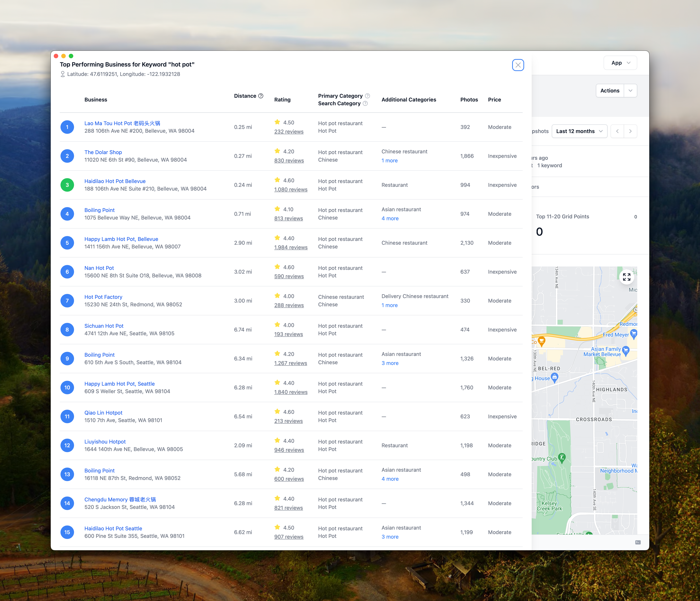View 907 reviews for Haidilao Seattle
The width and height of the screenshot is (700, 601).
pyautogui.click(x=289, y=537)
